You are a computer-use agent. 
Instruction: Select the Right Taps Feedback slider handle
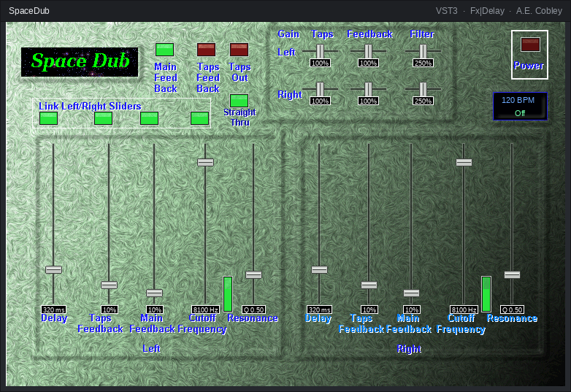(x=369, y=285)
